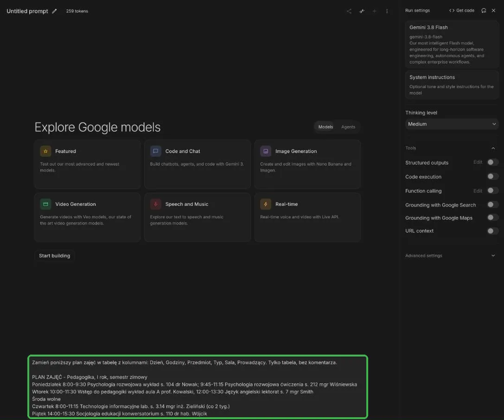
Task: Click the 'Untitled prompt' title
Action: tap(27, 11)
